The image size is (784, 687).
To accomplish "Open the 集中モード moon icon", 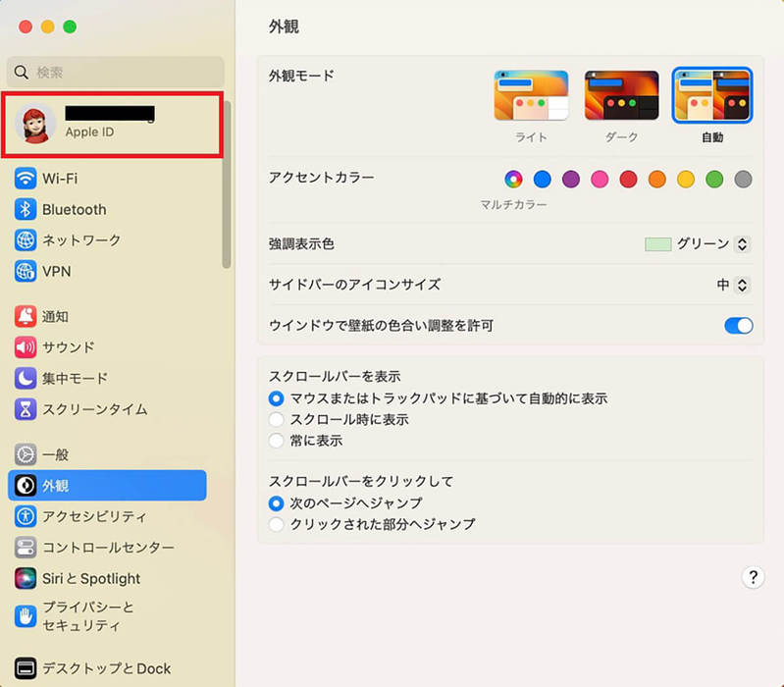I will [x=26, y=379].
